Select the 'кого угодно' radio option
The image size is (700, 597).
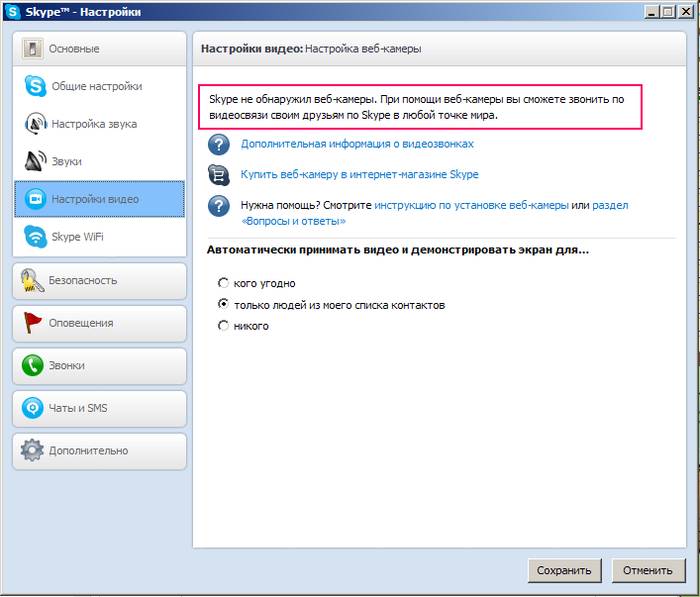click(223, 283)
